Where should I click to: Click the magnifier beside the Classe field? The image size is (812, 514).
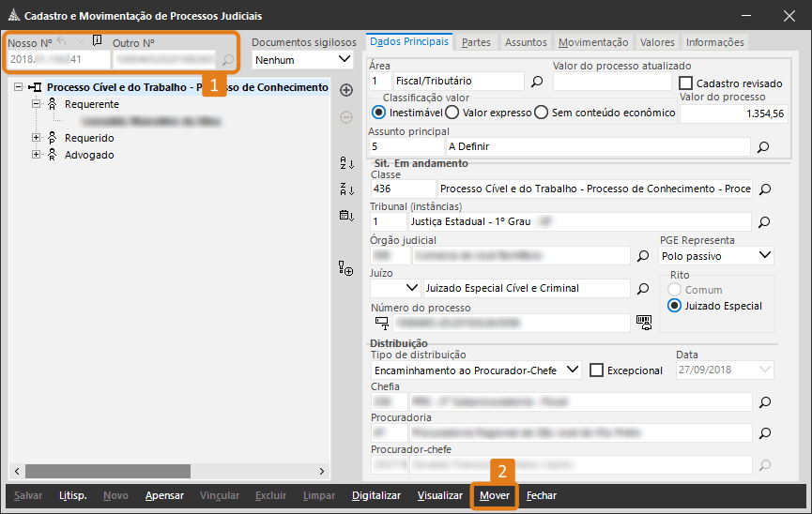[x=765, y=189]
